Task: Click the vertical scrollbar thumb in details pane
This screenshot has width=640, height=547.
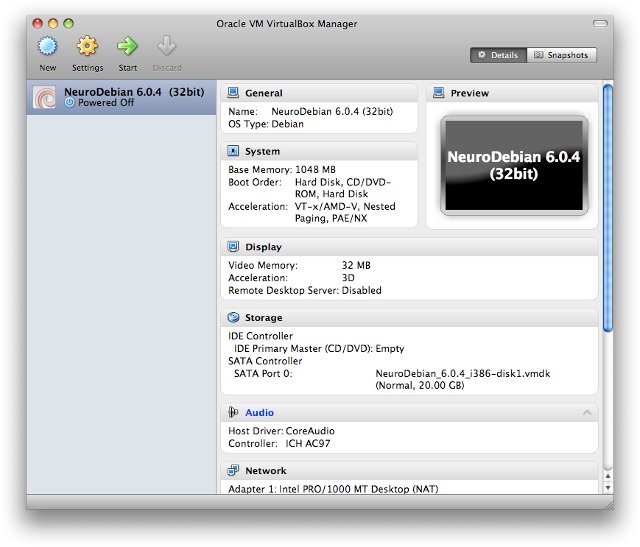Action: tap(608, 208)
